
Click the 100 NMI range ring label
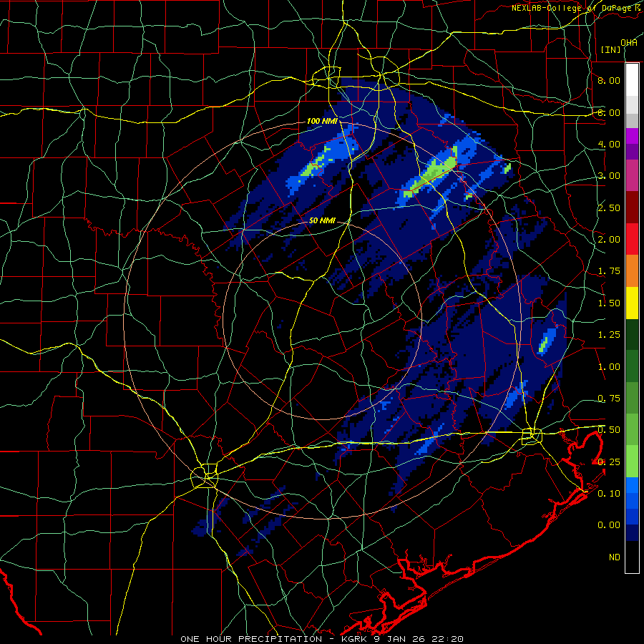[x=323, y=121]
